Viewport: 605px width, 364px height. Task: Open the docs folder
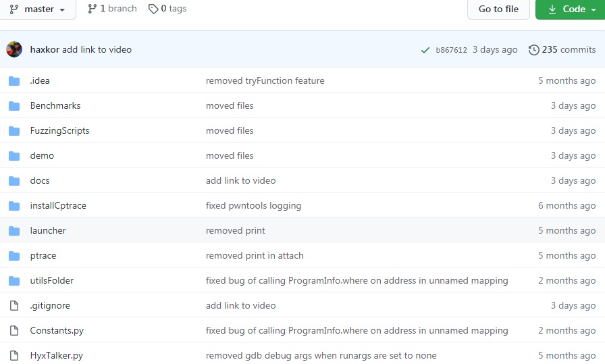40,180
